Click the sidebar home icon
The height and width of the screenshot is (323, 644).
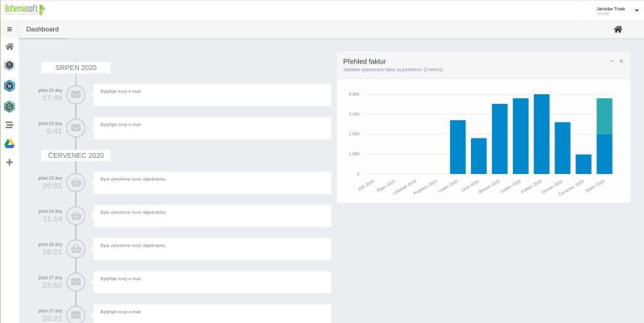9,47
